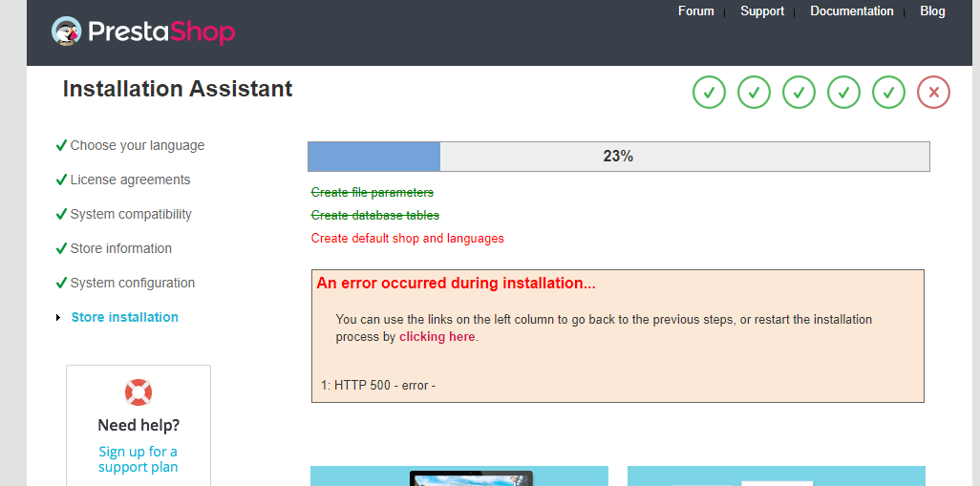Image resolution: width=980 pixels, height=486 pixels.
Task: Click the PrestaShop puffin logo icon
Action: pyautogui.click(x=67, y=31)
